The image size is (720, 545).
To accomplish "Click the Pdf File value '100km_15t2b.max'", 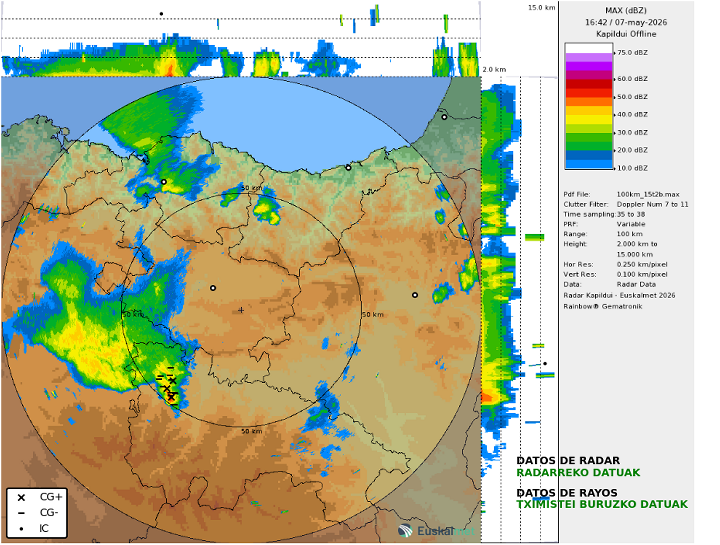I will [648, 194].
